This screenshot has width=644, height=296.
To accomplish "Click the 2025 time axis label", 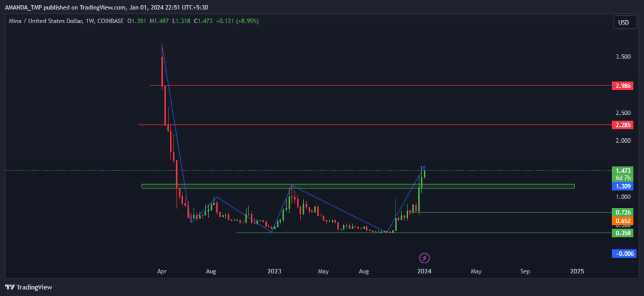I will pyautogui.click(x=577, y=271).
